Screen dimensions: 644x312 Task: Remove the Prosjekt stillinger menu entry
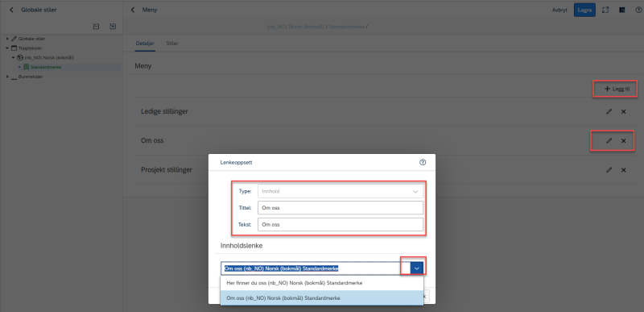[623, 170]
